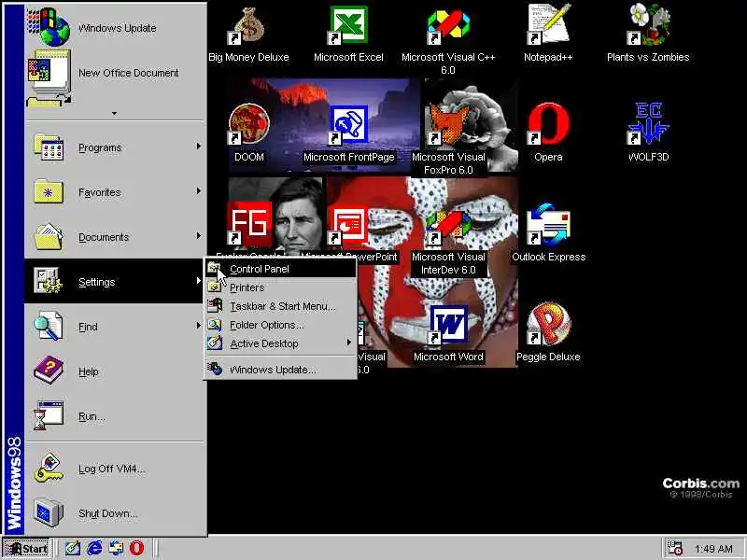Open Control Panel in the Settings submenu
The height and width of the screenshot is (560, 747).
tap(280, 269)
